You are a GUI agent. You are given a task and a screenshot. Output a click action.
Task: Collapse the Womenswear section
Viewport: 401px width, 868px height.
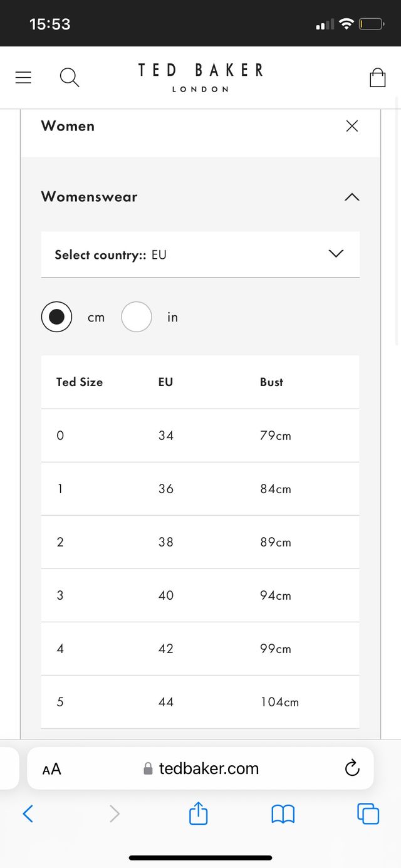coord(352,197)
